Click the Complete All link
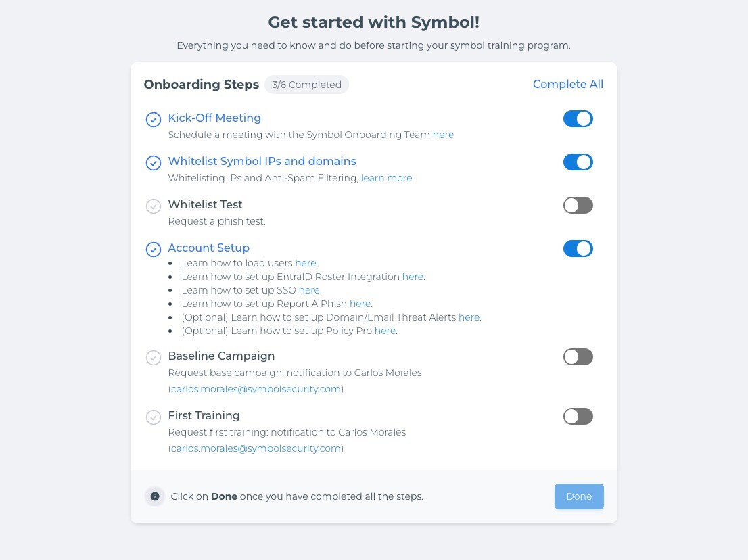The height and width of the screenshot is (560, 748). point(567,84)
